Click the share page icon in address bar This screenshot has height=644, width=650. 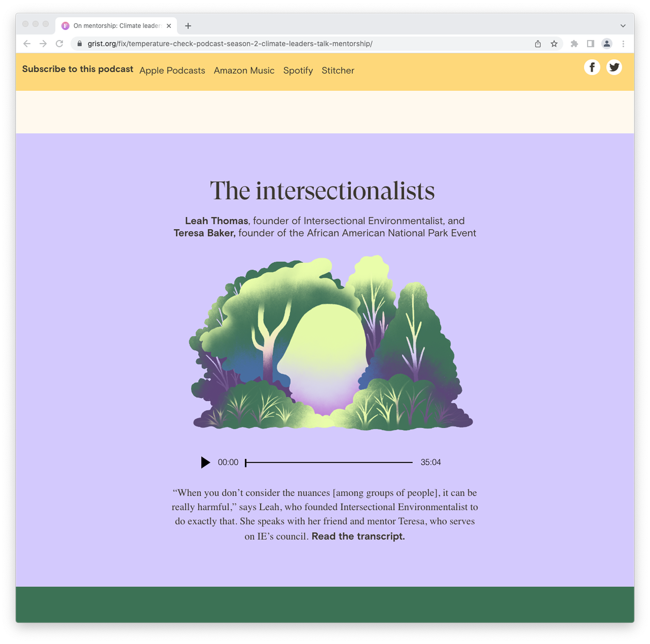[x=538, y=44]
